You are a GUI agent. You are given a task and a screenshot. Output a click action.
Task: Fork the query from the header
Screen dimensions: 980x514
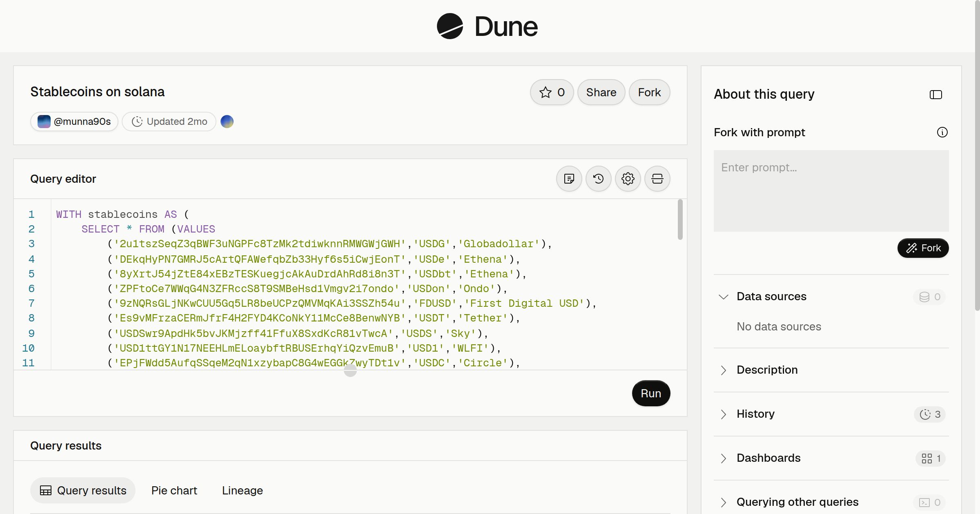[x=649, y=92]
